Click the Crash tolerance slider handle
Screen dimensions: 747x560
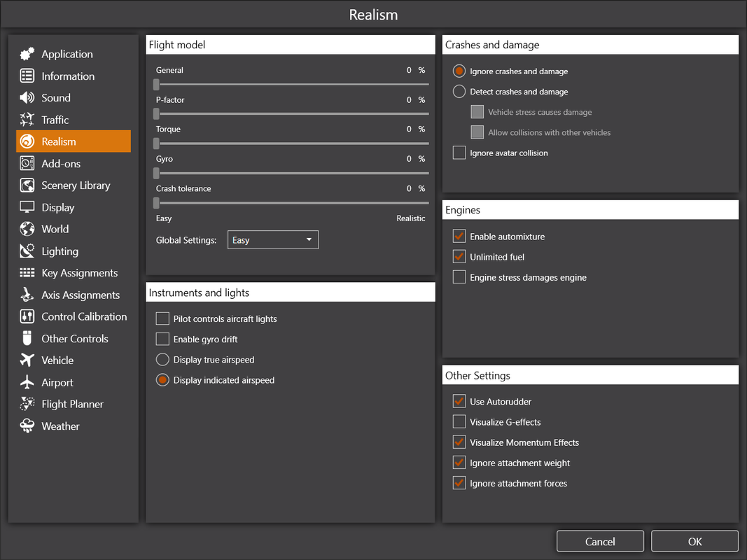(x=156, y=203)
